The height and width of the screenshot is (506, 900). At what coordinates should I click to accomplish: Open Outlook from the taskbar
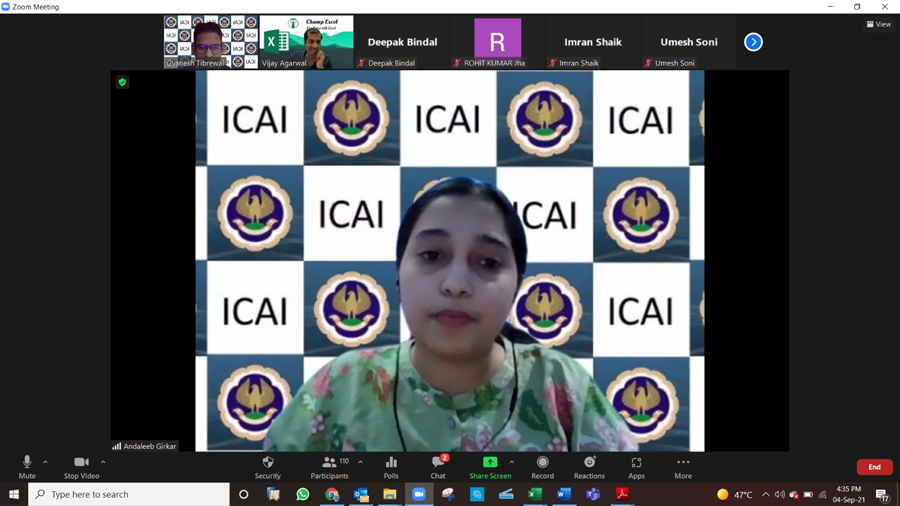(x=361, y=494)
